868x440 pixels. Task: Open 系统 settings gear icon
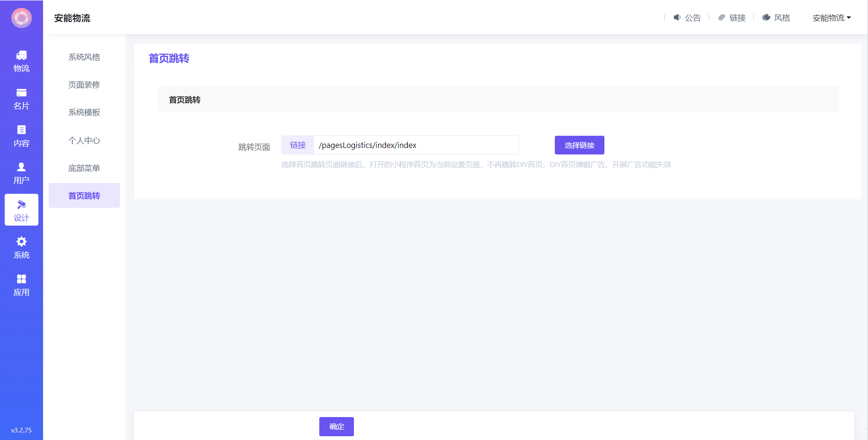22,242
